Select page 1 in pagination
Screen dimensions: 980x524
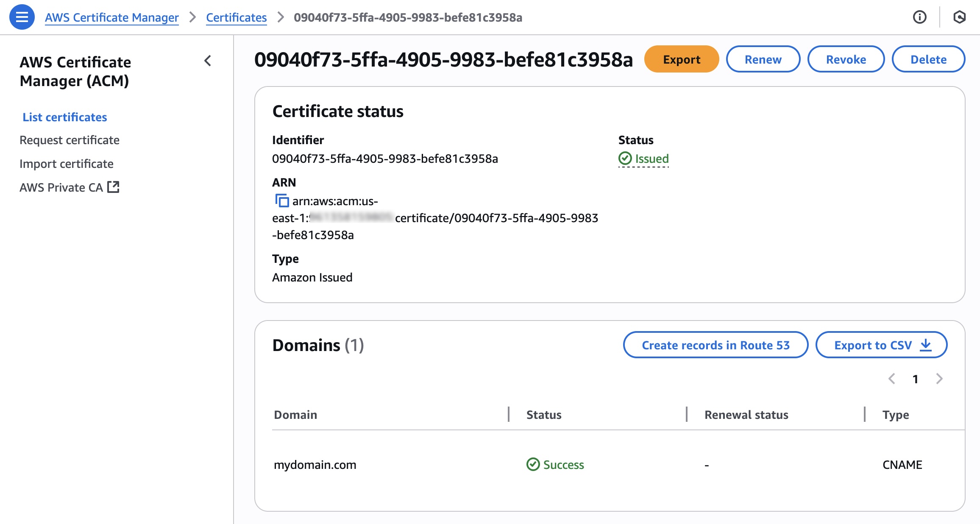916,379
